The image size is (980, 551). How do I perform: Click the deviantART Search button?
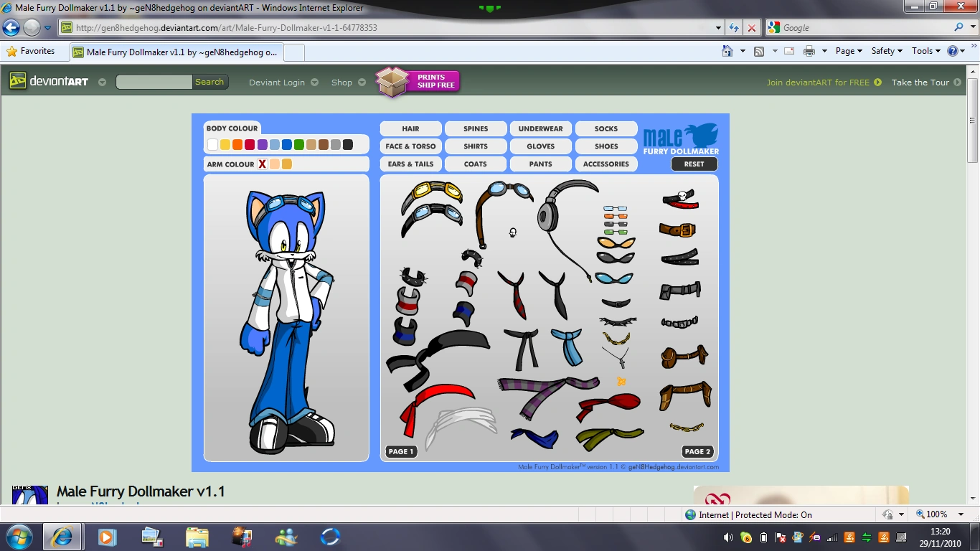(x=210, y=82)
